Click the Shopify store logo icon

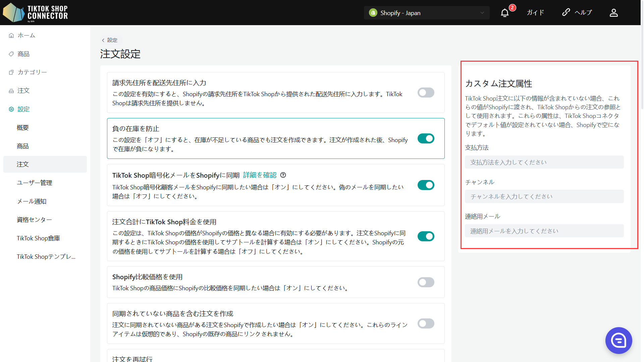(x=373, y=13)
